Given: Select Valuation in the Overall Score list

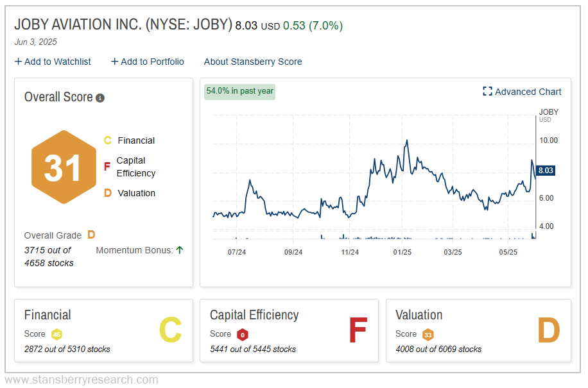Looking at the screenshot, I should point(136,193).
